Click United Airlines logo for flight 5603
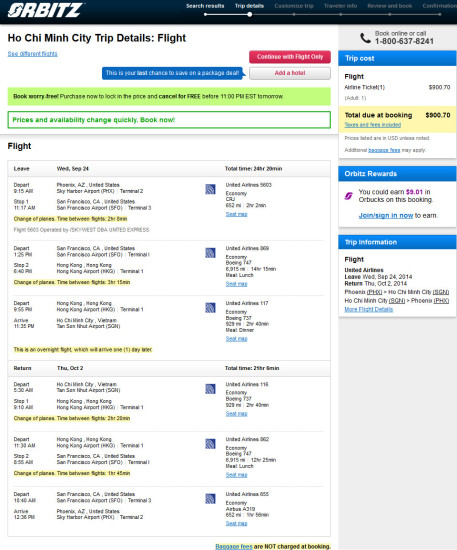This screenshot has height=550, width=457. [210, 189]
